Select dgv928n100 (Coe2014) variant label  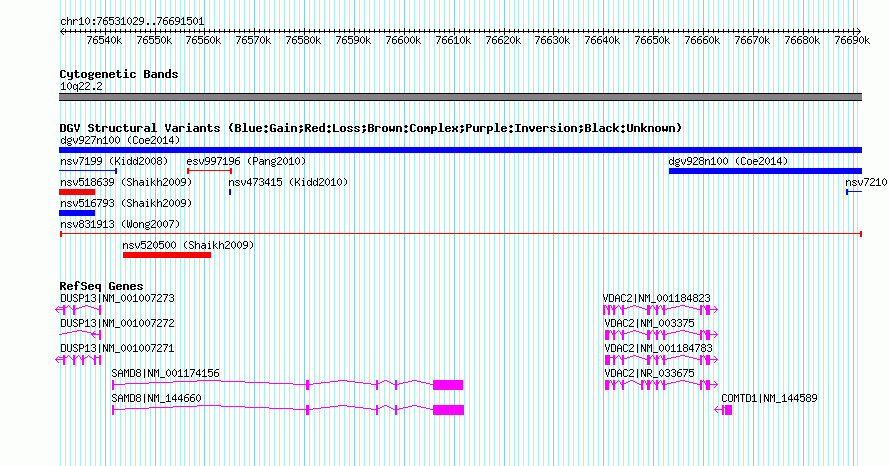(x=728, y=161)
